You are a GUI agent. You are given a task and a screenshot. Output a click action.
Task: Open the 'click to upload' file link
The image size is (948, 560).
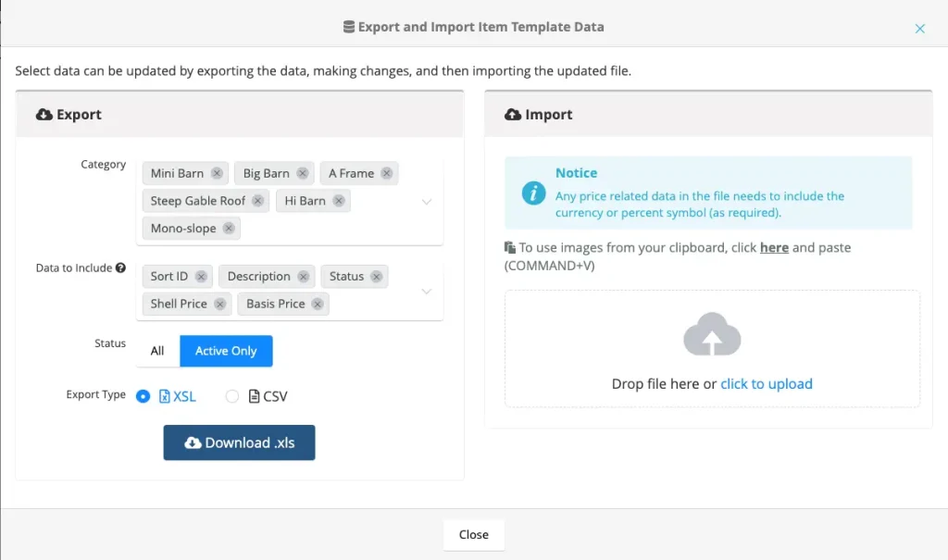click(x=767, y=384)
